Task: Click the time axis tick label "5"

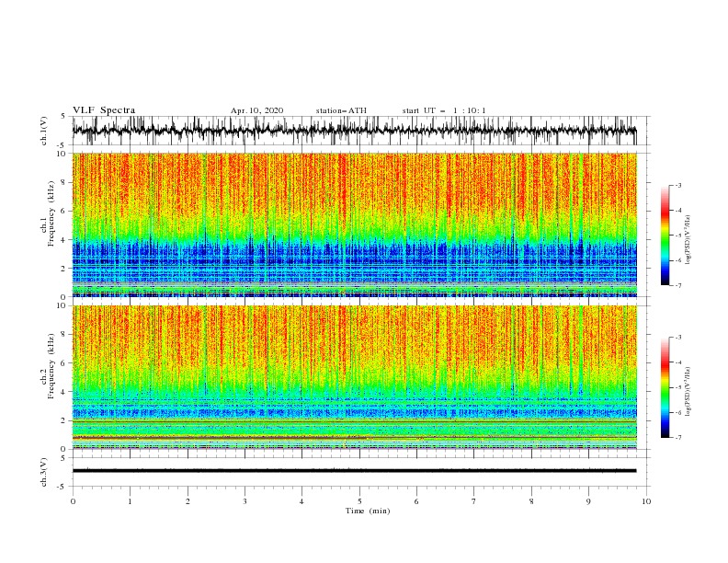Action: click(359, 501)
